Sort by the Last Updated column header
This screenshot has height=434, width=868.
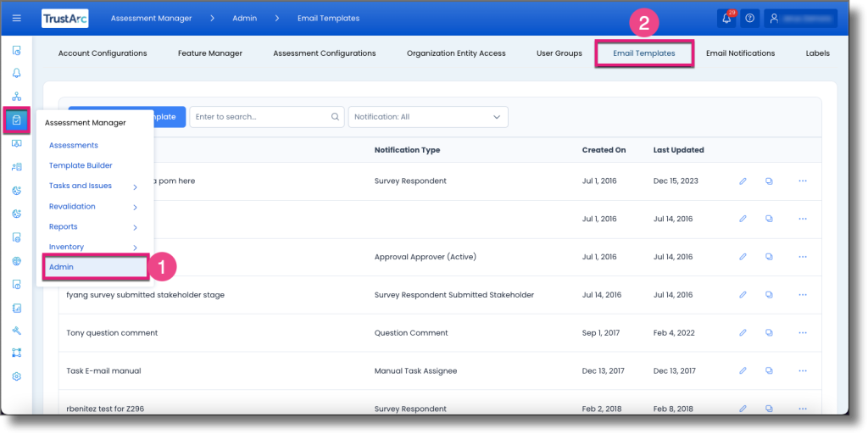pyautogui.click(x=679, y=150)
